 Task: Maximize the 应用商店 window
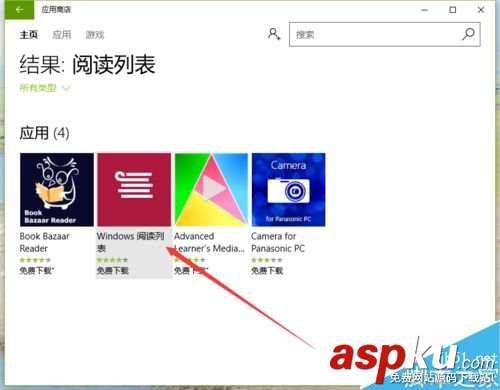pyautogui.click(x=453, y=10)
